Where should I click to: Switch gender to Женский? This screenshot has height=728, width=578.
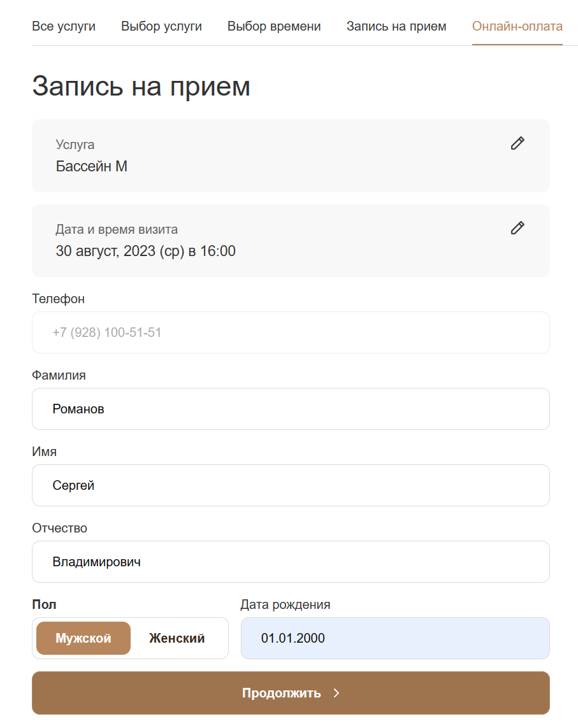tap(177, 638)
